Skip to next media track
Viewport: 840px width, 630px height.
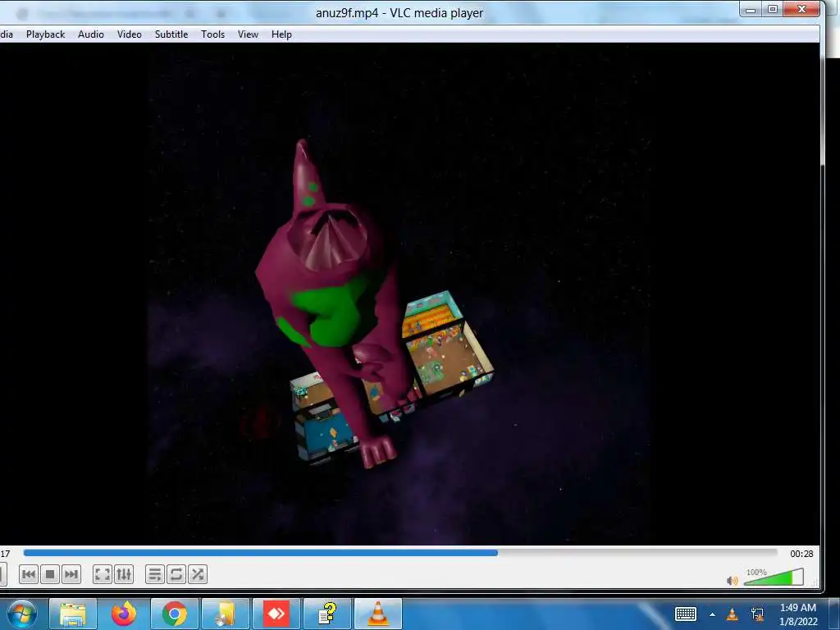point(71,575)
